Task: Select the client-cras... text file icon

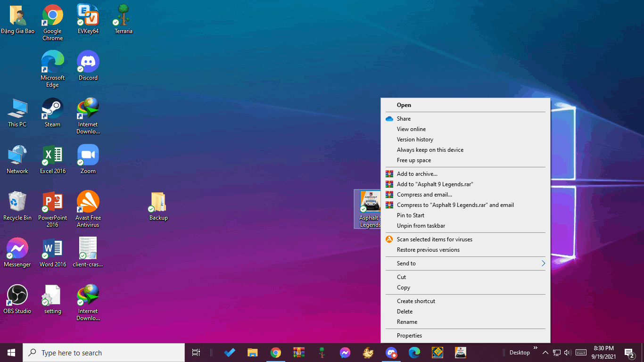Action: point(88,253)
